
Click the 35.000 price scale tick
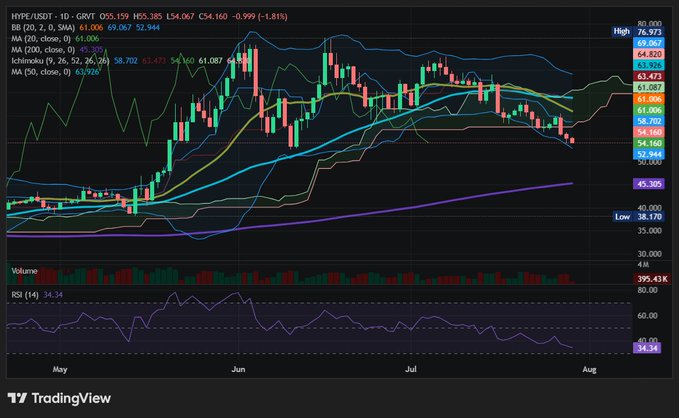649,231
